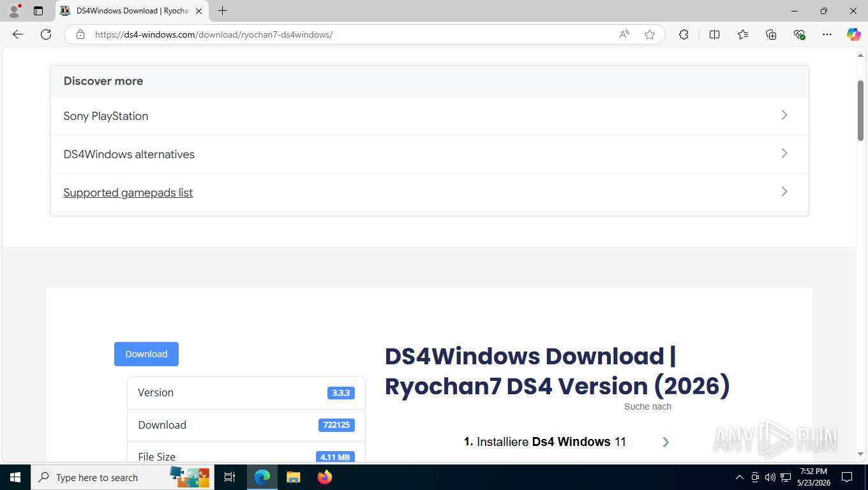
Task: Expand DS4Windows alternatives chevron
Action: (784, 153)
